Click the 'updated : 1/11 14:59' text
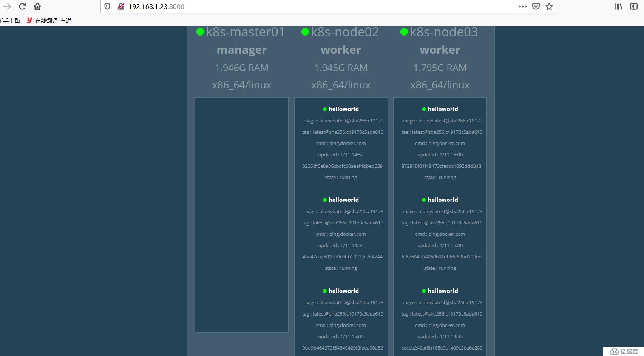The height and width of the screenshot is (356, 644). click(x=341, y=245)
